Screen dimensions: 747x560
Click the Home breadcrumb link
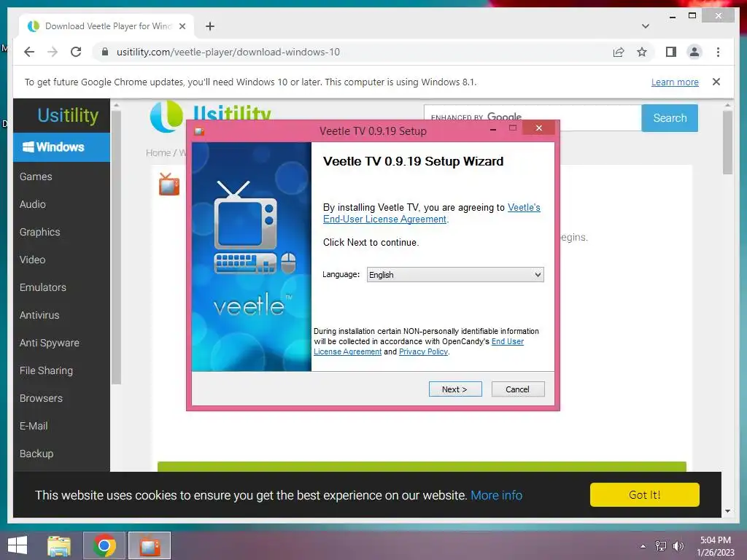pos(158,153)
